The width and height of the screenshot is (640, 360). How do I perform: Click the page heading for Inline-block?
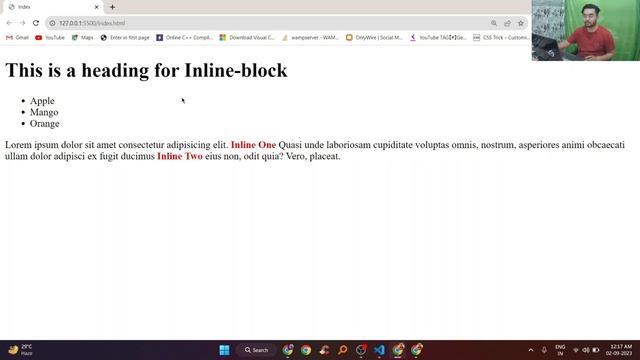point(146,70)
